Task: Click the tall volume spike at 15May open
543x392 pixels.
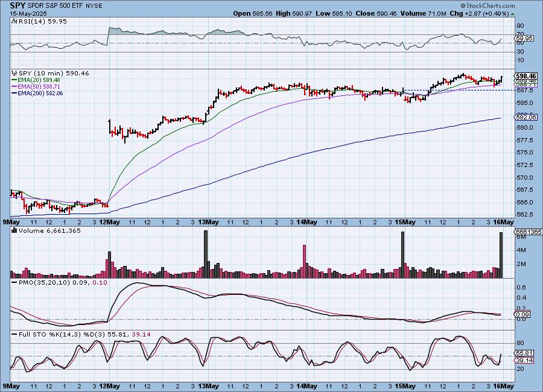Action: 403,255
